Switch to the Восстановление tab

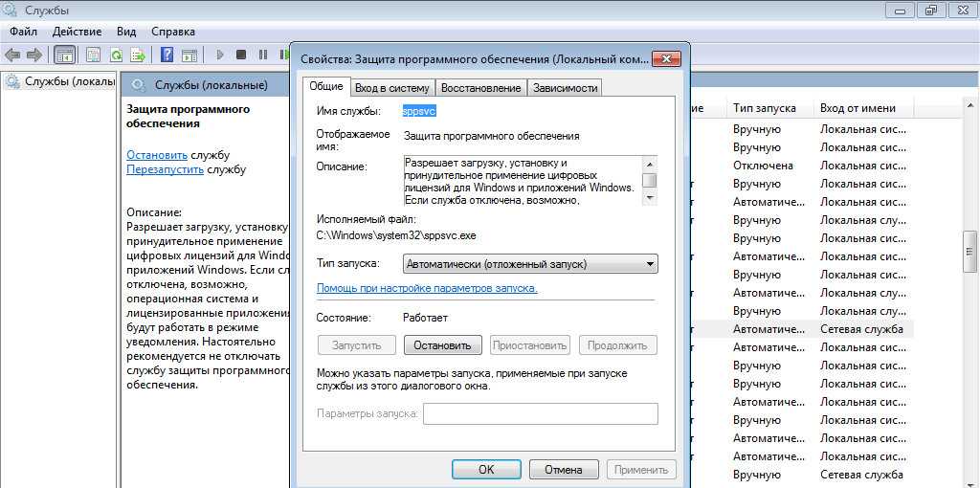pyautogui.click(x=480, y=88)
